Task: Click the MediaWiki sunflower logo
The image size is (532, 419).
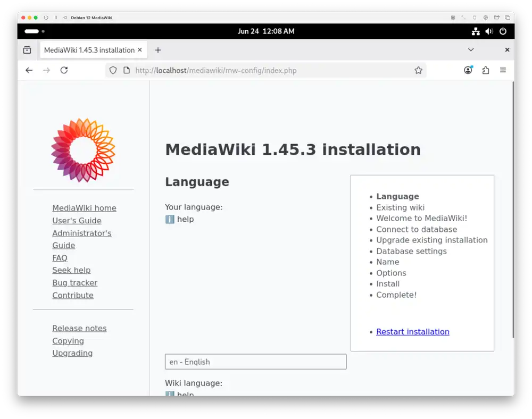Action: tap(83, 150)
